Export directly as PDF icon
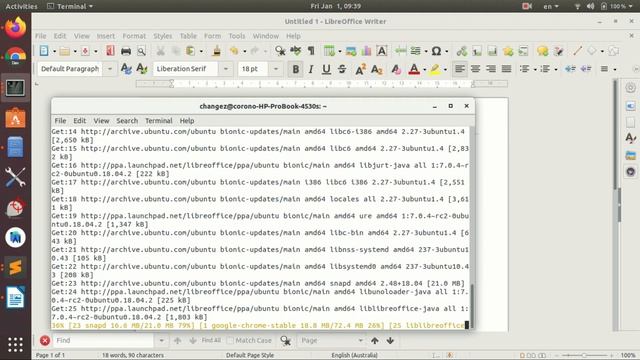The width and height of the screenshot is (640, 360). pos(110,51)
